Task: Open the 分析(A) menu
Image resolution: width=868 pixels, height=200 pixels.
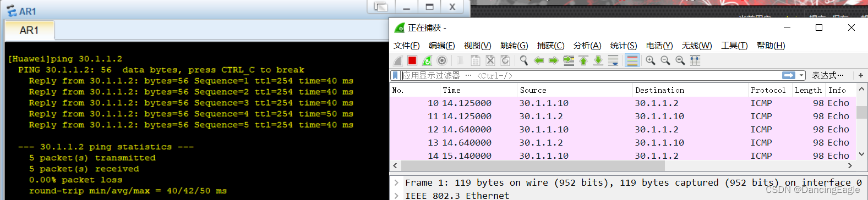Action: point(587,46)
